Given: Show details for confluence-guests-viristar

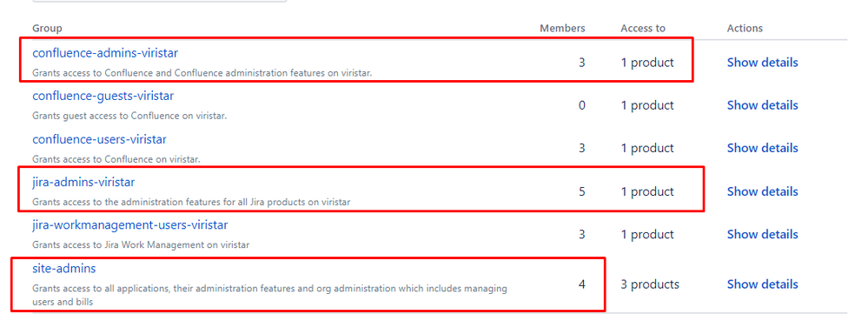Looking at the screenshot, I should tap(762, 105).
